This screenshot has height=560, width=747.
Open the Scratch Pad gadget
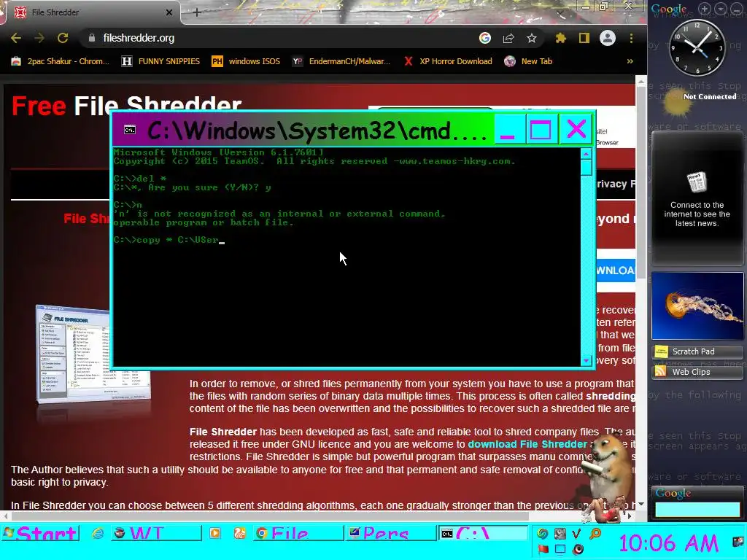pyautogui.click(x=697, y=351)
